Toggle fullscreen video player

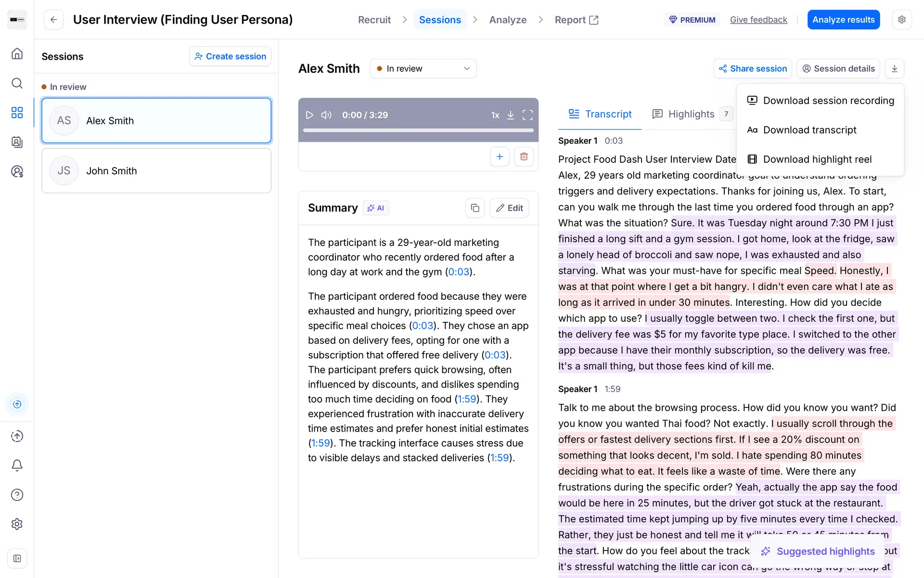[x=527, y=115]
